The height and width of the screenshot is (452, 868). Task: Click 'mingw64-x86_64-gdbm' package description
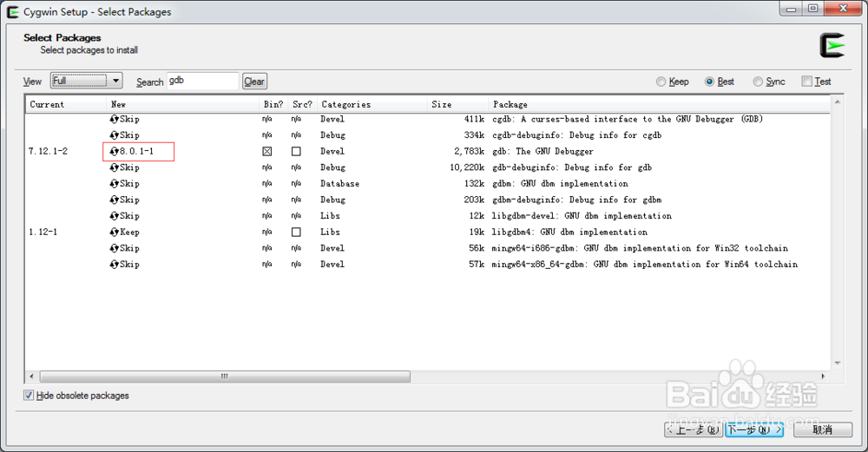pyautogui.click(x=645, y=264)
